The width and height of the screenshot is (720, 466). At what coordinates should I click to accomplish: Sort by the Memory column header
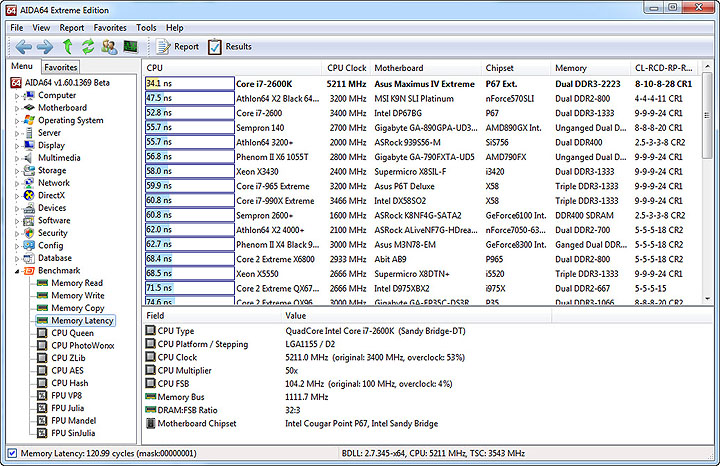591,68
